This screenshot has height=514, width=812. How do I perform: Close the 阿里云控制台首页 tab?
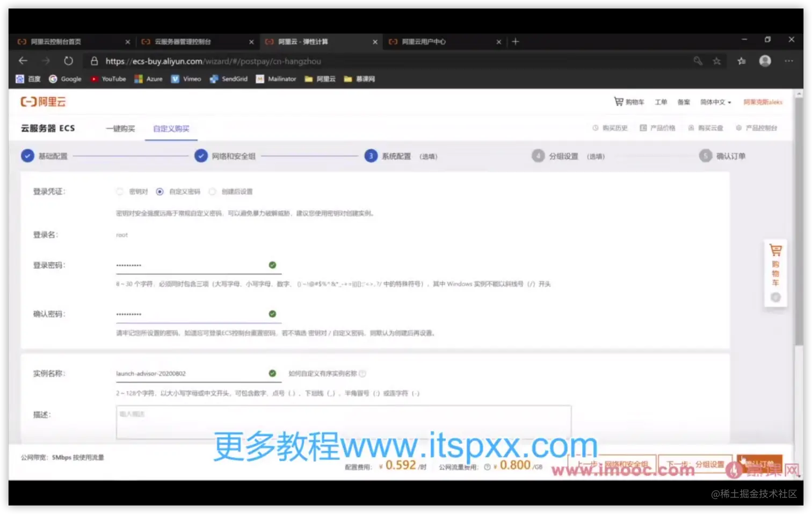point(127,41)
